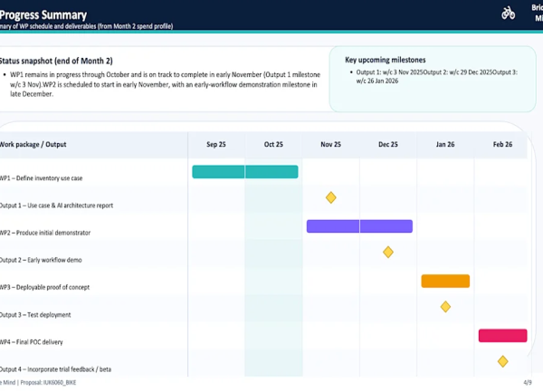
Task: Click the Sep 25 column header
Action: [x=216, y=145]
